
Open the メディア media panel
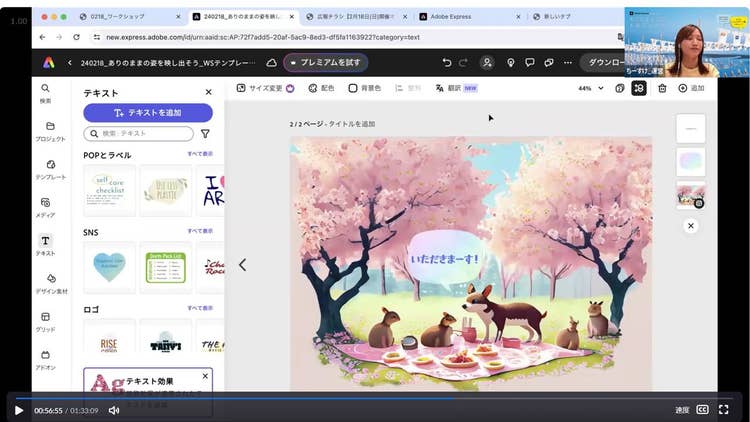(45, 208)
